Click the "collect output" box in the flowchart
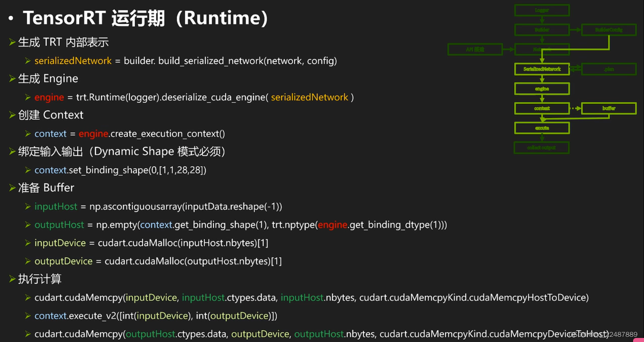The height and width of the screenshot is (342, 644). coord(542,147)
